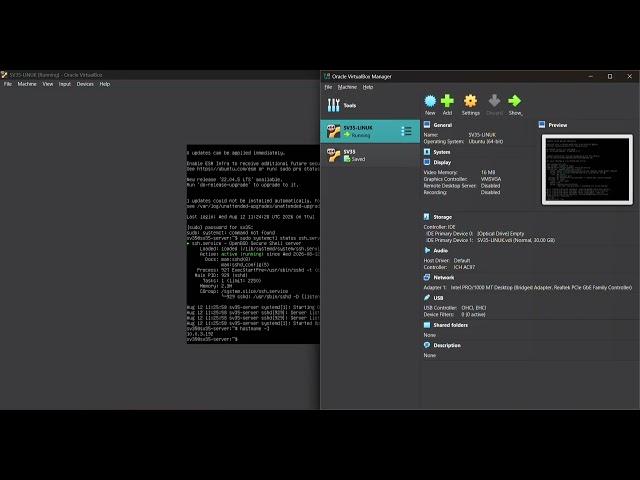This screenshot has width=640, height=480.
Task: Click the New virtual machine icon
Action: click(430, 101)
